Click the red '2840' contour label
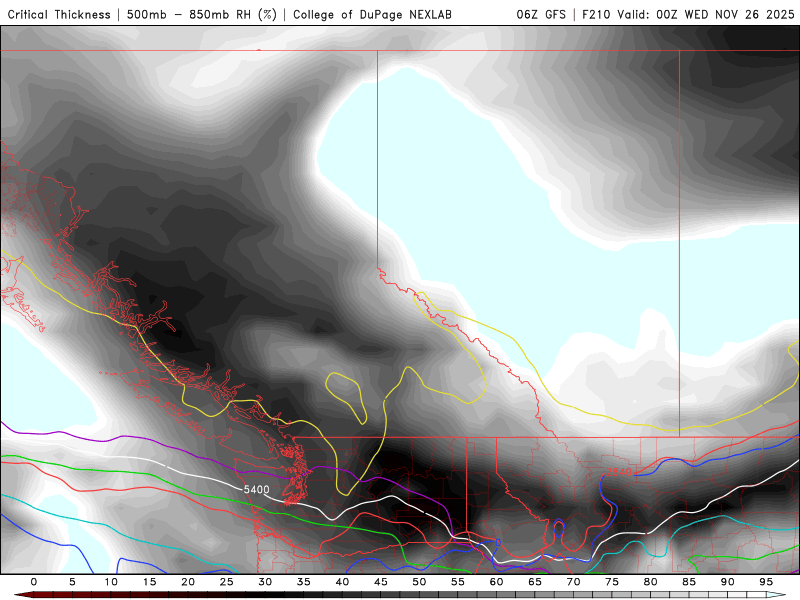Screen dimensions: 800x600 click(x=619, y=472)
